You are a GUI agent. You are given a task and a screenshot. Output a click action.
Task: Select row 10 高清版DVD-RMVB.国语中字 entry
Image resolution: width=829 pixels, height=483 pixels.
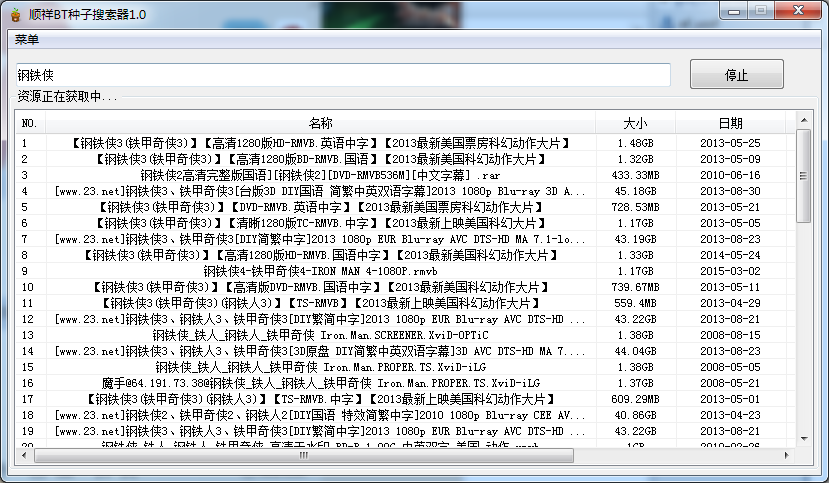click(x=406, y=287)
